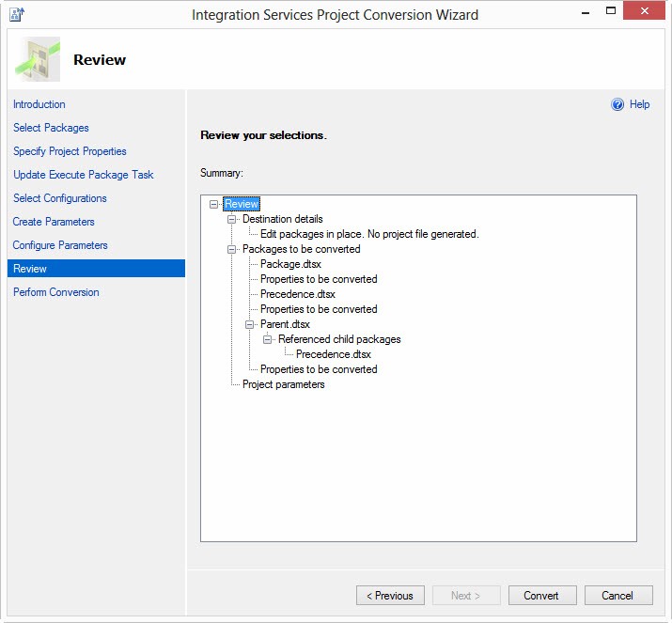
Task: Select Package.dtsx in the summary tree
Action: point(290,264)
